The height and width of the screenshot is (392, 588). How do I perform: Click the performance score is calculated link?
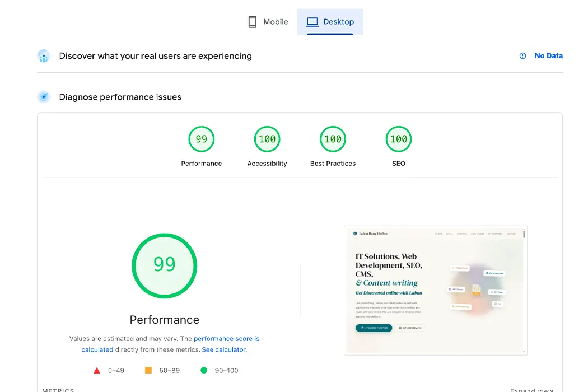(x=226, y=338)
